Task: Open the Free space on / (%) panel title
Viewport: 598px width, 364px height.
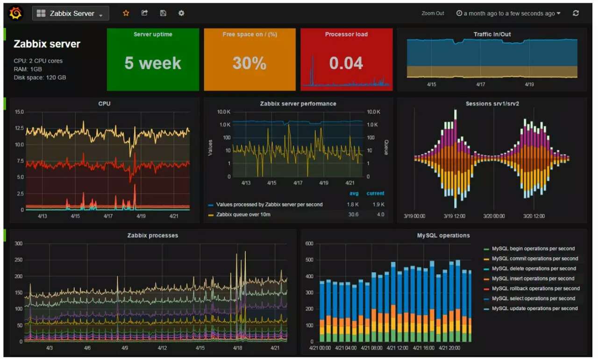Action: (249, 34)
